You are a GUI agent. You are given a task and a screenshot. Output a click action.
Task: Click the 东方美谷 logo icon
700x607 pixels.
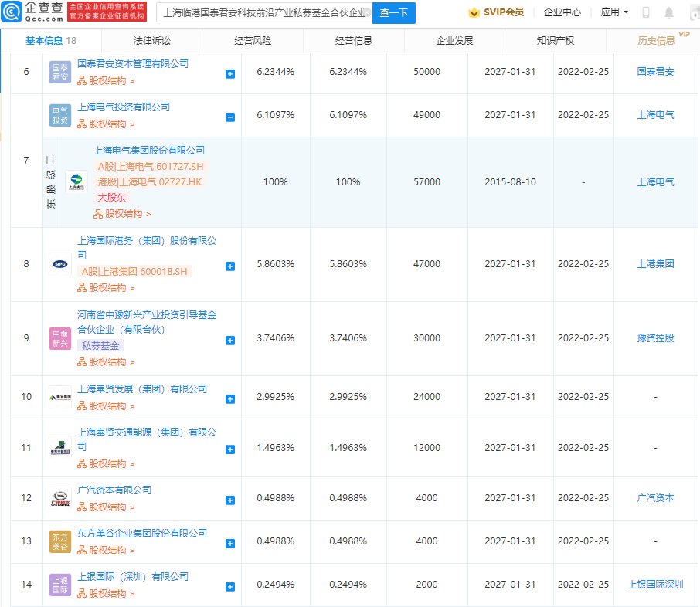59,541
